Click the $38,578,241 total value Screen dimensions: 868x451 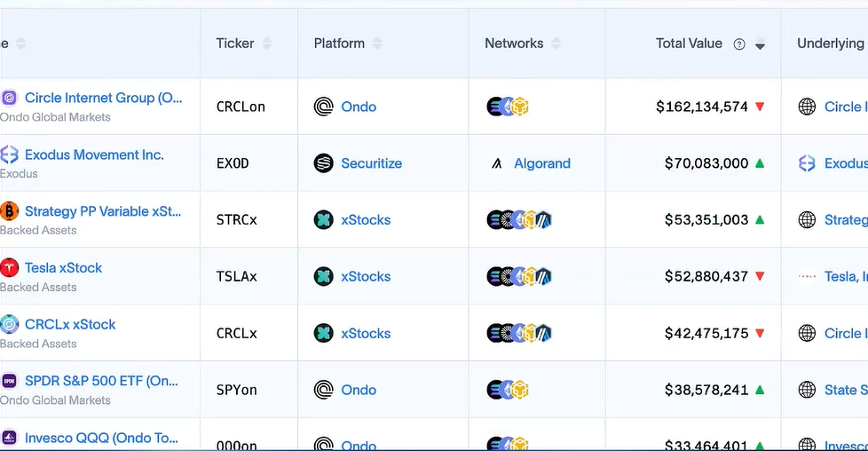[x=706, y=390]
